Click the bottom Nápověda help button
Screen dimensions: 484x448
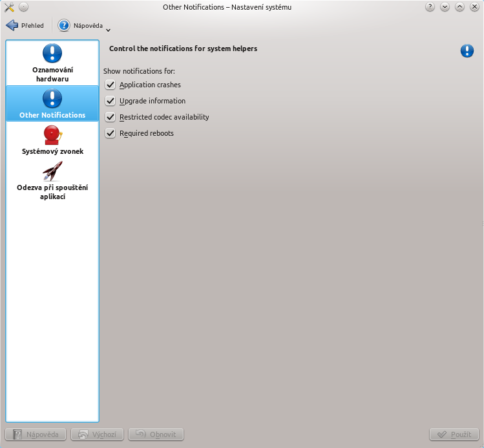click(x=36, y=434)
